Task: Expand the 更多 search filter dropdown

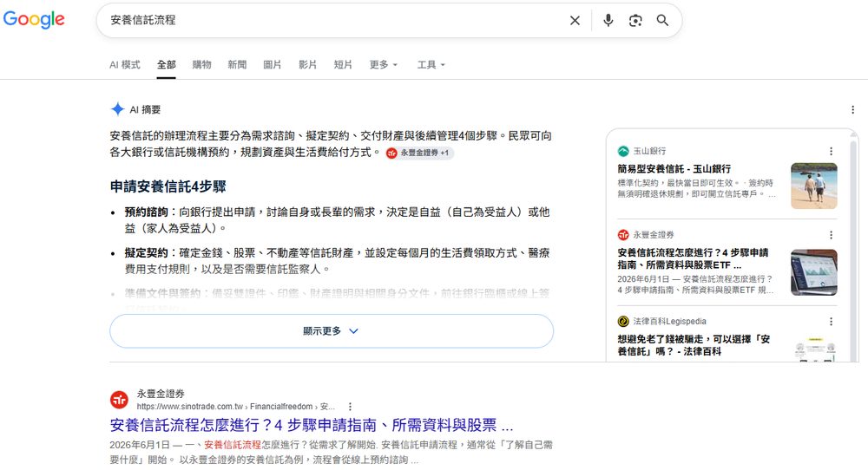Action: (x=384, y=65)
